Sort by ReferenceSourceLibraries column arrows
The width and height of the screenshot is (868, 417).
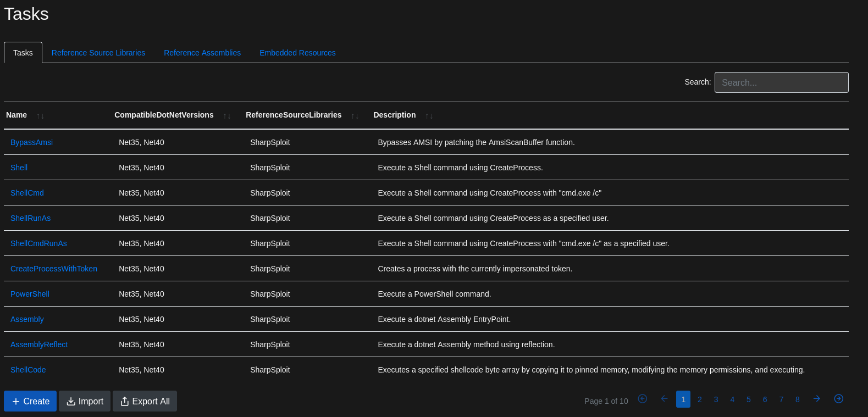coord(355,116)
